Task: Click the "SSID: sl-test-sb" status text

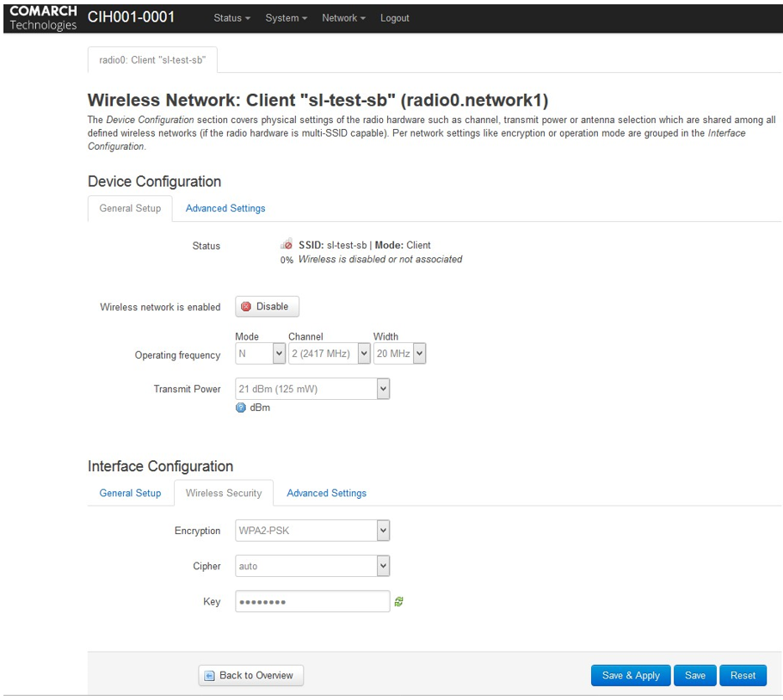Action: click(333, 245)
